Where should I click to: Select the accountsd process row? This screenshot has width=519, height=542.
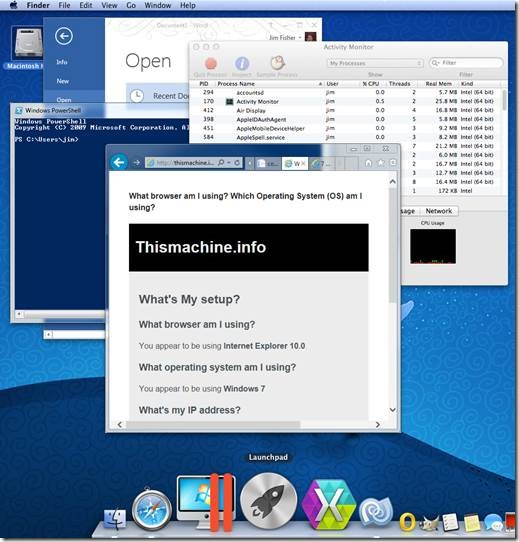tap(346, 92)
